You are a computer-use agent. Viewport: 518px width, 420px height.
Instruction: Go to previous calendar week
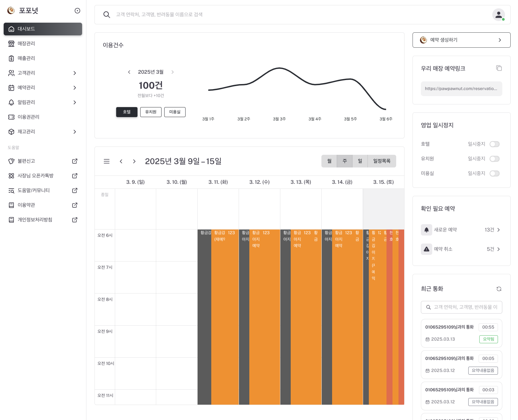121,161
